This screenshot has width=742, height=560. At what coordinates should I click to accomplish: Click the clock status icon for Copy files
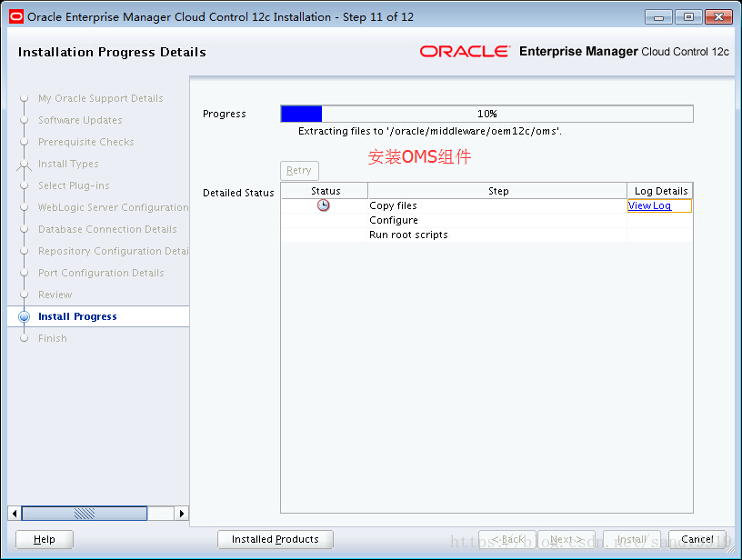coord(323,205)
